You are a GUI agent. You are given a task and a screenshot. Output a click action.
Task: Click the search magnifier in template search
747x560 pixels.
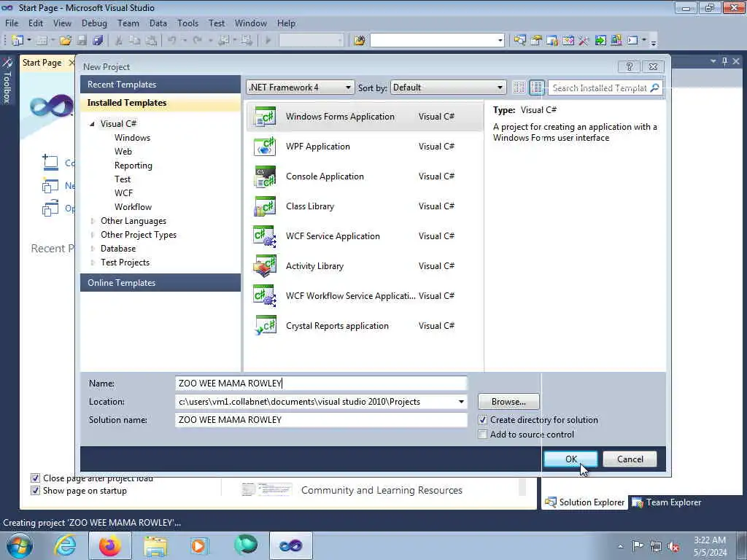click(655, 87)
